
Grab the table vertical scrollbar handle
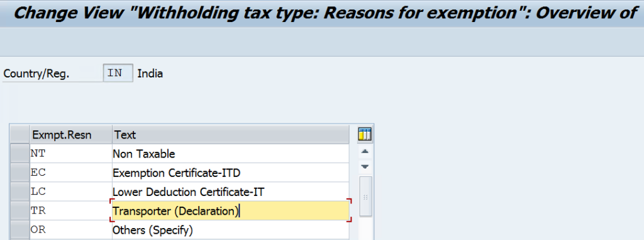tap(365, 197)
